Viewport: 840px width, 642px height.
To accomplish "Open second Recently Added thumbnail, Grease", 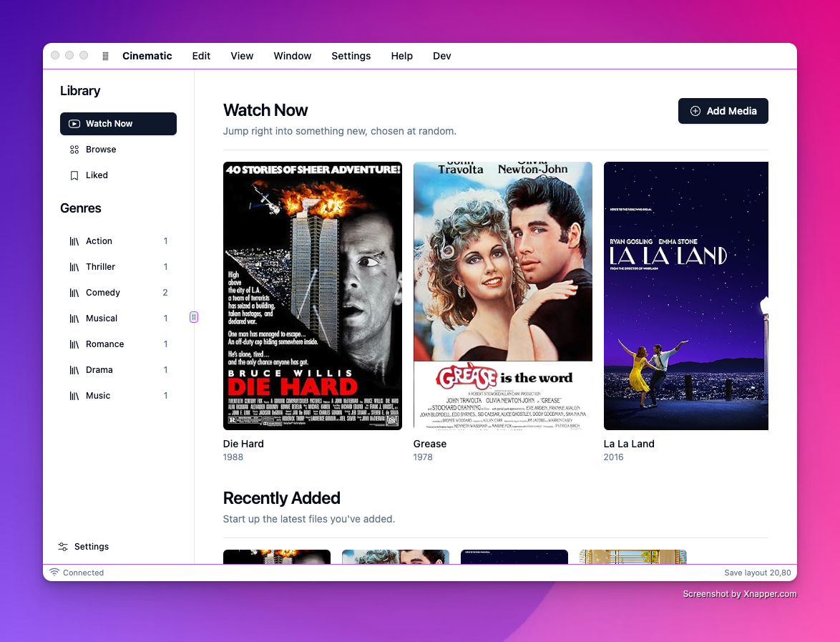I will (x=396, y=557).
